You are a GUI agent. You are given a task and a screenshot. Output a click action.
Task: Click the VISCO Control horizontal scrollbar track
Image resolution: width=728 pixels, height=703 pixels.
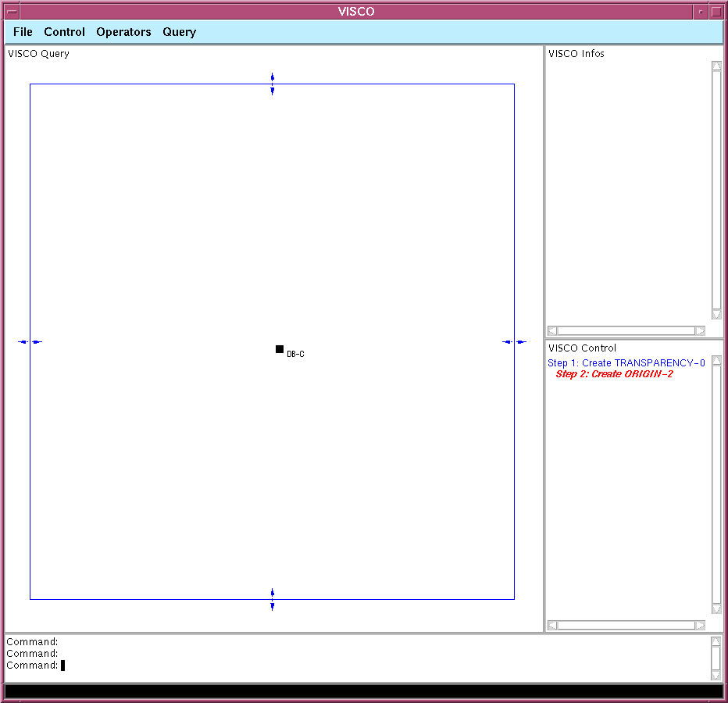click(626, 626)
